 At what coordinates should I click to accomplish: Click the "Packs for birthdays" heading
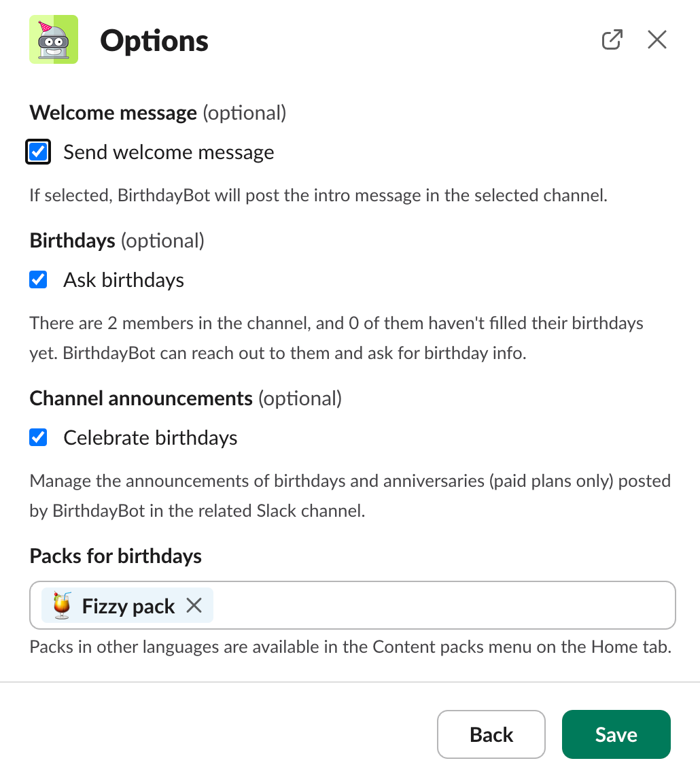pyautogui.click(x=116, y=556)
